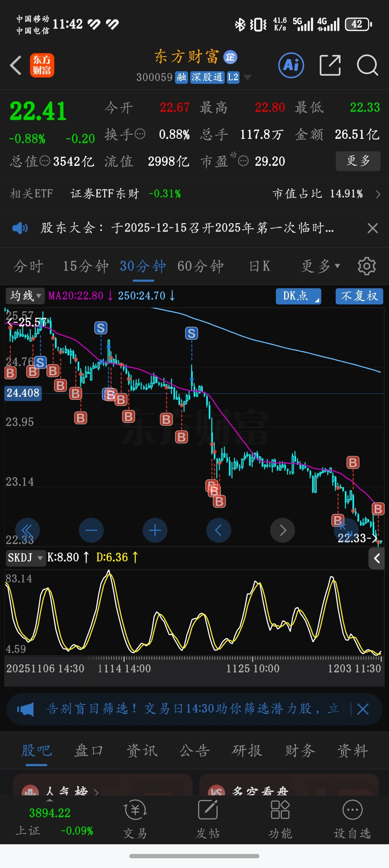The image size is (389, 868).
Task: Open 证券ETF东财 related ETF link
Action: 105,194
